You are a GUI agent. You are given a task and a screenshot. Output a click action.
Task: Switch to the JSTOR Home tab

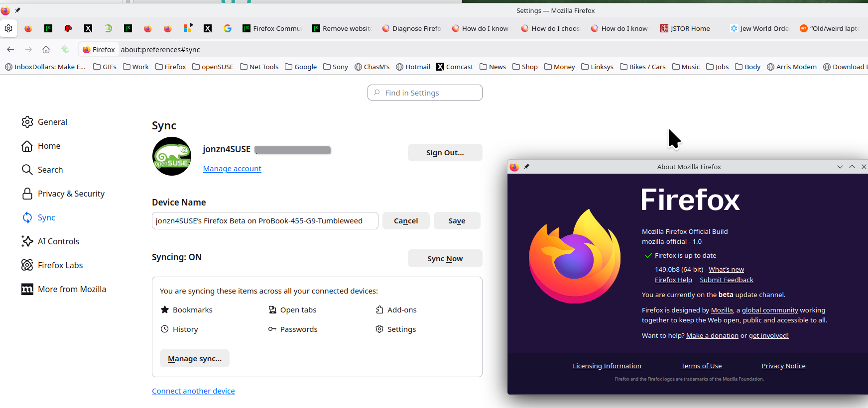pos(690,28)
